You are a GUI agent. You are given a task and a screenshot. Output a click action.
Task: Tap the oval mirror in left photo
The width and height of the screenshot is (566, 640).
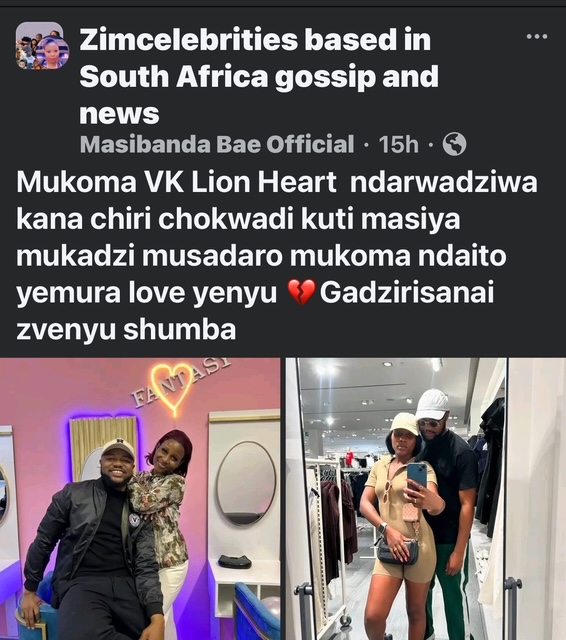(x=246, y=483)
